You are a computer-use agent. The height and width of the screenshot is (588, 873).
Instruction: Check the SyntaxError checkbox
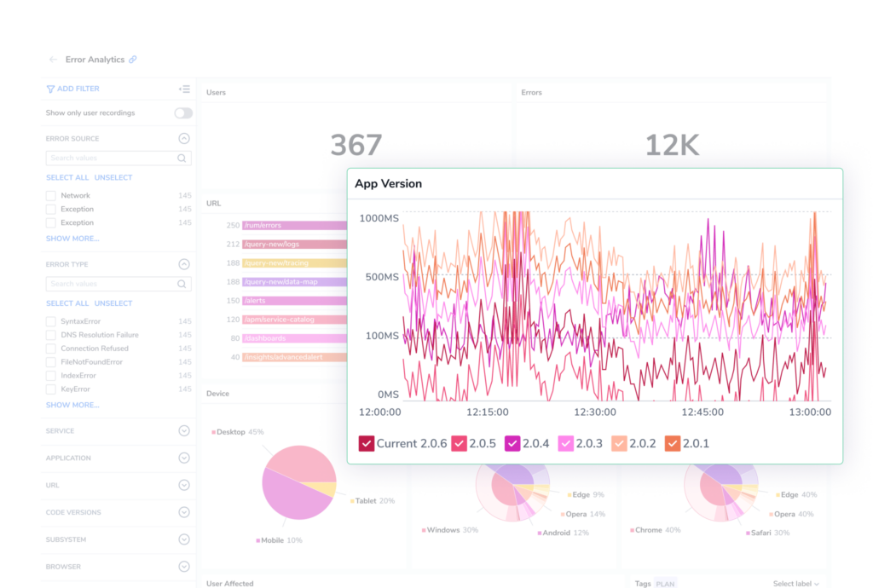pyautogui.click(x=50, y=321)
